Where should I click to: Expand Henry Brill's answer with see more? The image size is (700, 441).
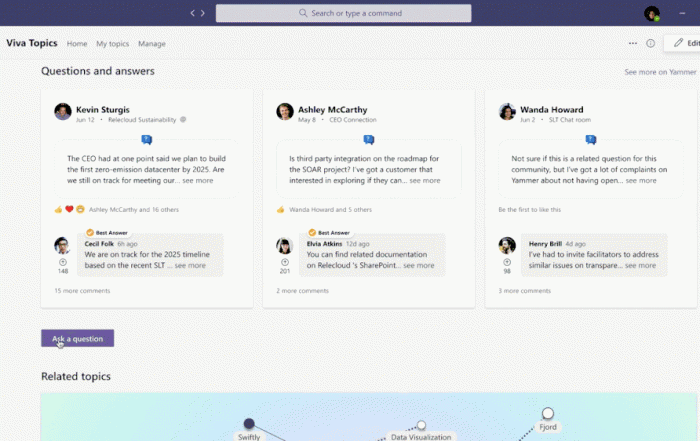(640, 265)
